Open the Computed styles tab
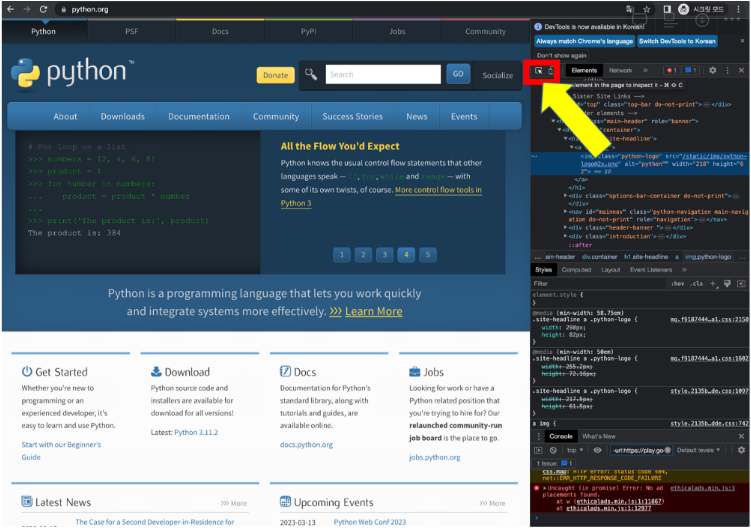Image resolution: width=751 pixels, height=528 pixels. tap(576, 270)
